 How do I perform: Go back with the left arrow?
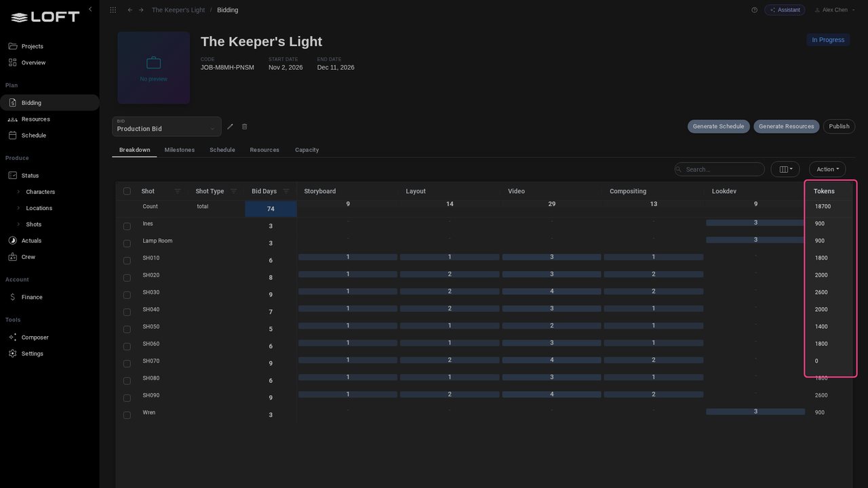pyautogui.click(x=130, y=10)
